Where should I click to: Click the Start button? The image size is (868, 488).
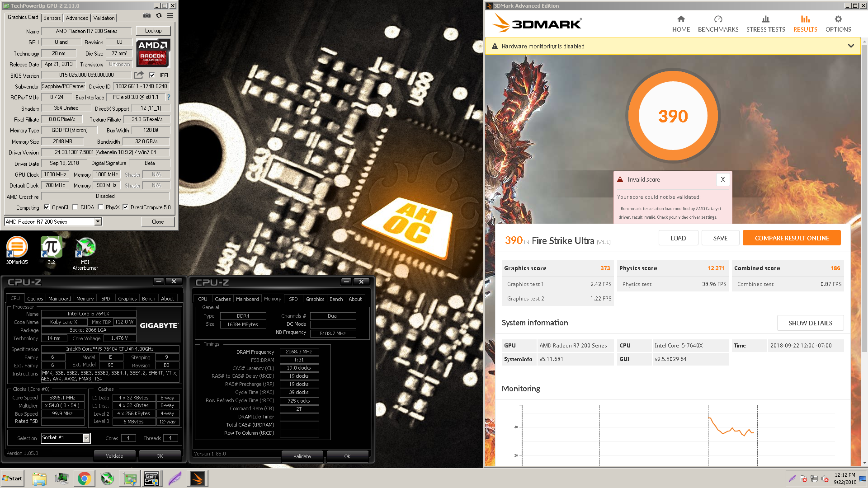pyautogui.click(x=12, y=479)
